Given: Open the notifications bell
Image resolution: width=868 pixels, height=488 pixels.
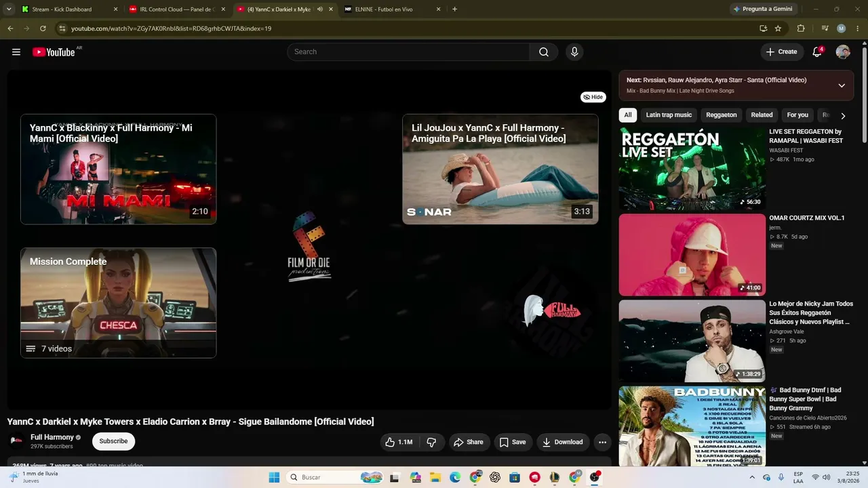Looking at the screenshot, I should pos(817,52).
